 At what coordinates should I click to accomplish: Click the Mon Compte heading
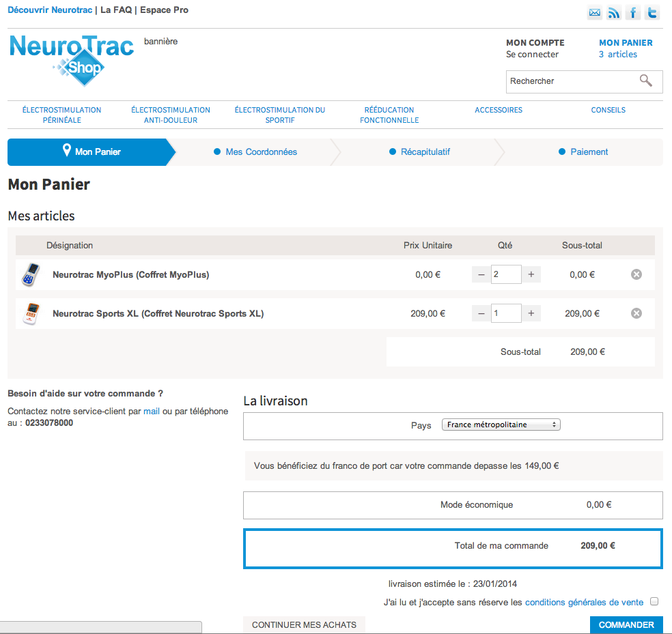tap(535, 43)
